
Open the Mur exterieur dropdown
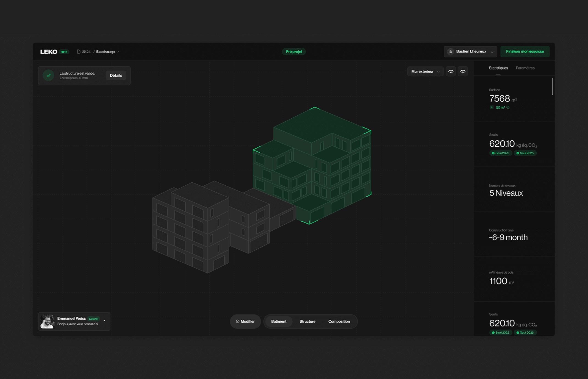pyautogui.click(x=425, y=71)
